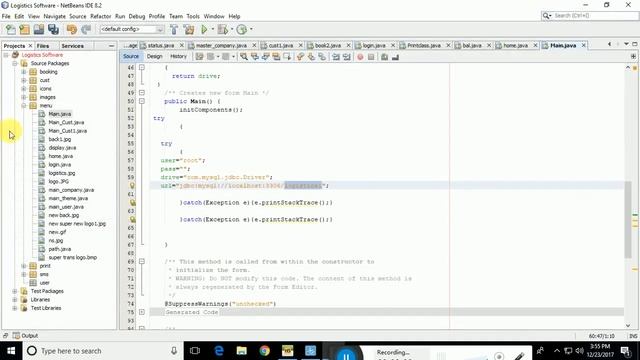This screenshot has width=640, height=360.
Task: Toggle Bookmark icon in editor toolbar
Action: click(322, 57)
